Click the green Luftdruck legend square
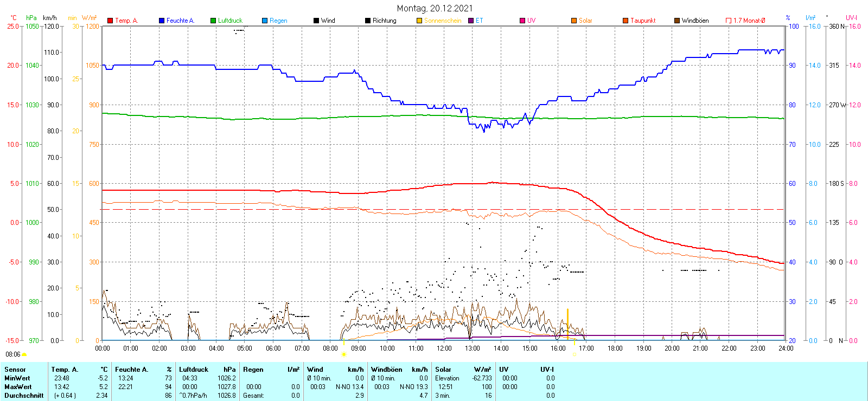 213,21
